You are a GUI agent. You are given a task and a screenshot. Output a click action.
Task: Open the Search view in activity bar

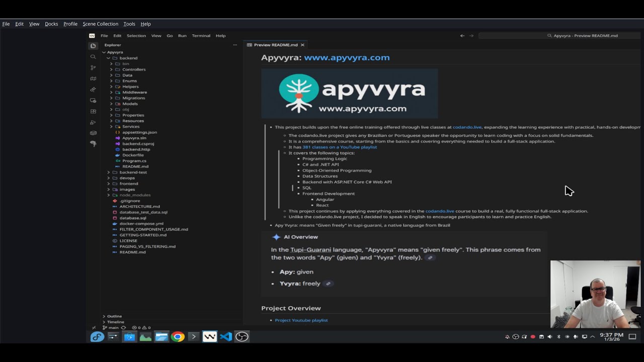[93, 57]
